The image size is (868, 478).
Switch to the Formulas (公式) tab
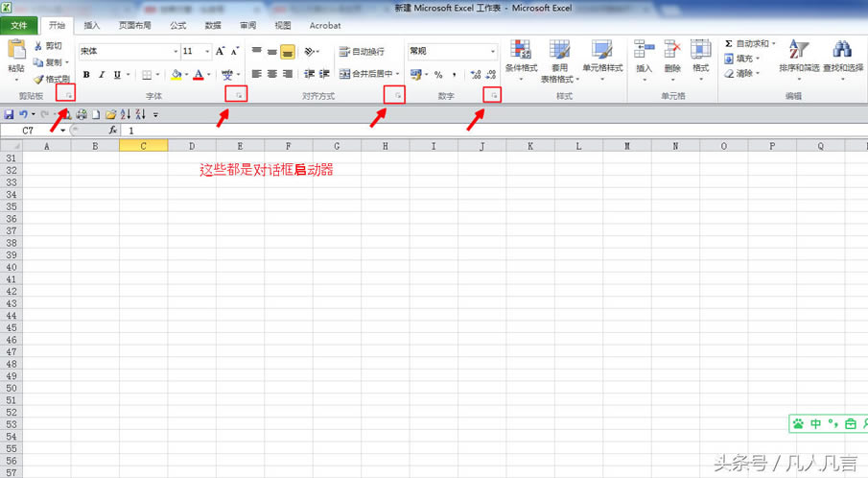(x=177, y=26)
